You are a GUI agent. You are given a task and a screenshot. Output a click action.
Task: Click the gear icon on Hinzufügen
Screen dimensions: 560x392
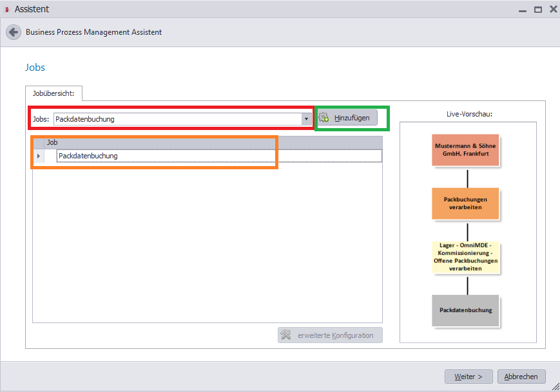click(324, 117)
